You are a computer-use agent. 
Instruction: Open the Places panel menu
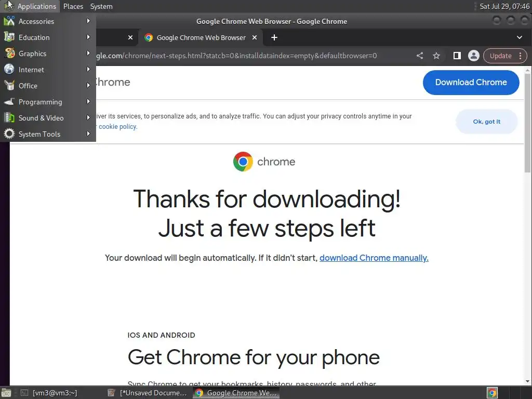[73, 6]
